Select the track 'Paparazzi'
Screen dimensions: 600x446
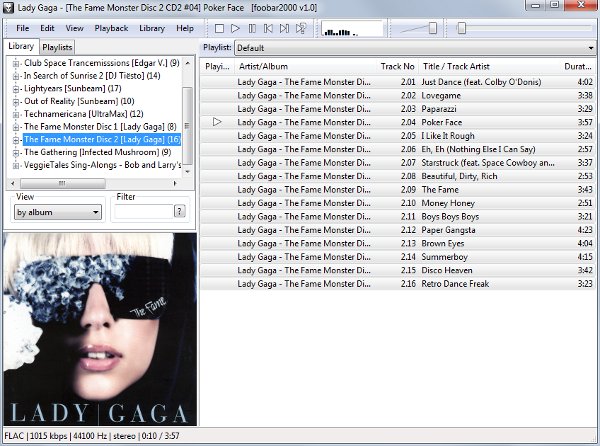397,109
